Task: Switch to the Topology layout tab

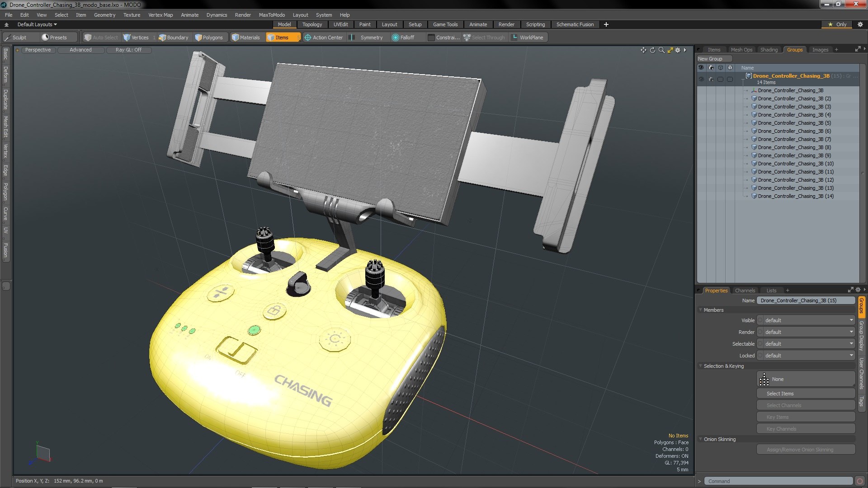Action: click(x=312, y=24)
